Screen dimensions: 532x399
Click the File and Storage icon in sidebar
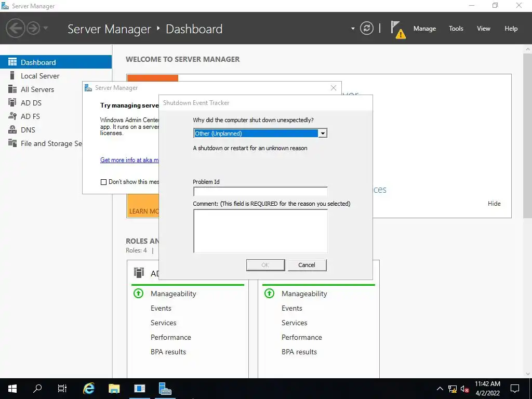point(12,143)
